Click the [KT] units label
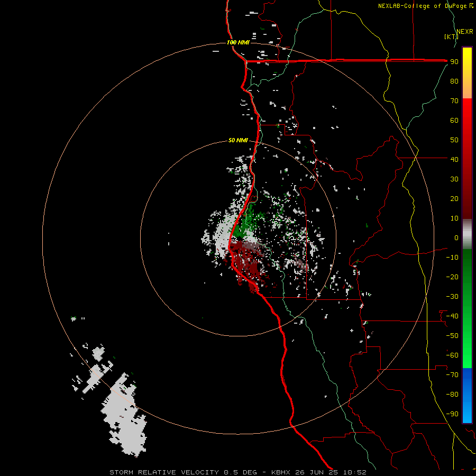This screenshot has height=476, width=476. pyautogui.click(x=452, y=36)
